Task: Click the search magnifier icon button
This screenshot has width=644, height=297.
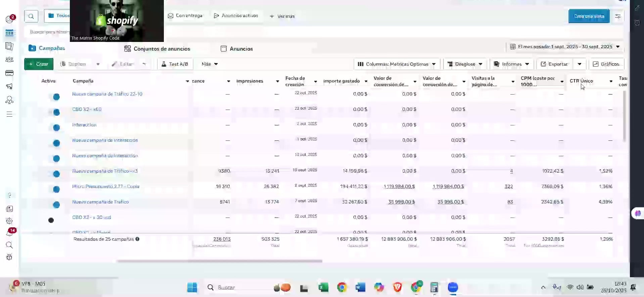Action: click(31, 16)
